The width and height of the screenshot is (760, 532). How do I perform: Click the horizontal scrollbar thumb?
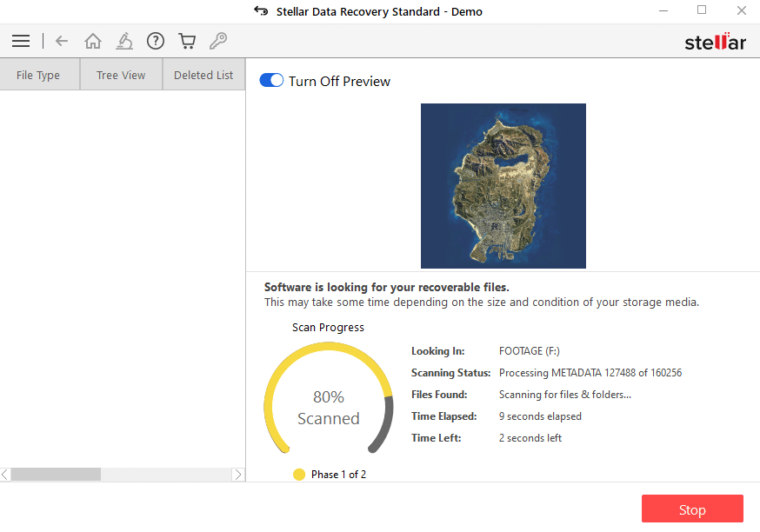pyautogui.click(x=56, y=475)
